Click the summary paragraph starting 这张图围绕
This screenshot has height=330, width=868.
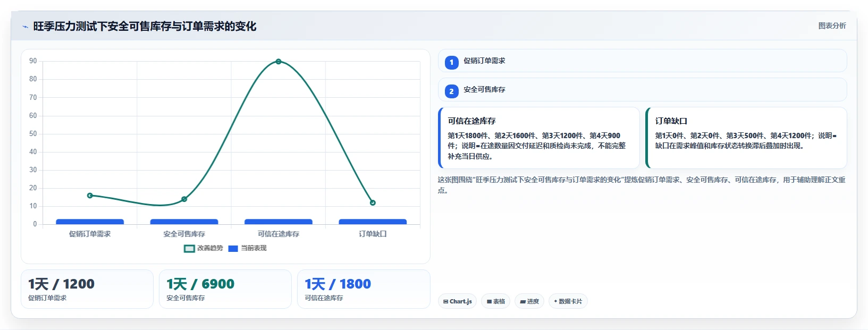click(642, 185)
